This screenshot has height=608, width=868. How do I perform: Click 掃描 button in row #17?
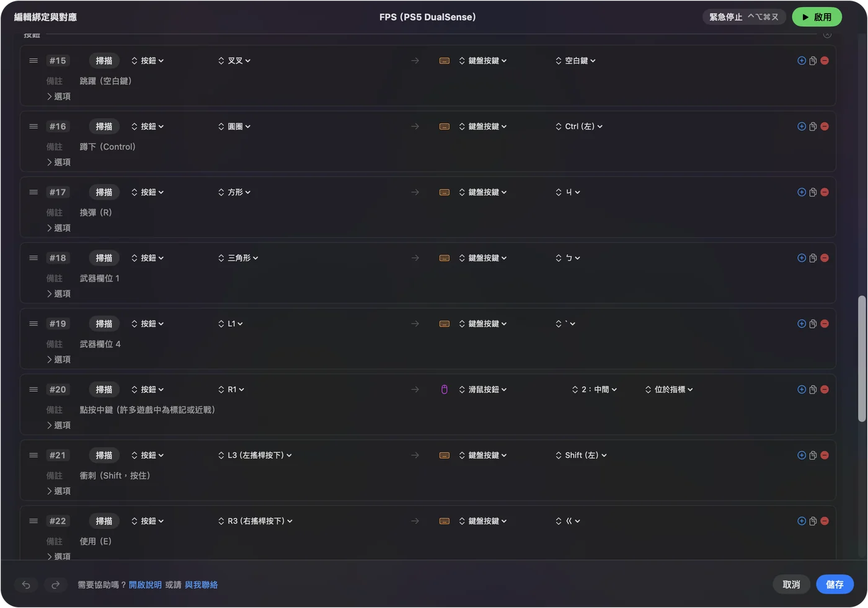click(x=104, y=192)
